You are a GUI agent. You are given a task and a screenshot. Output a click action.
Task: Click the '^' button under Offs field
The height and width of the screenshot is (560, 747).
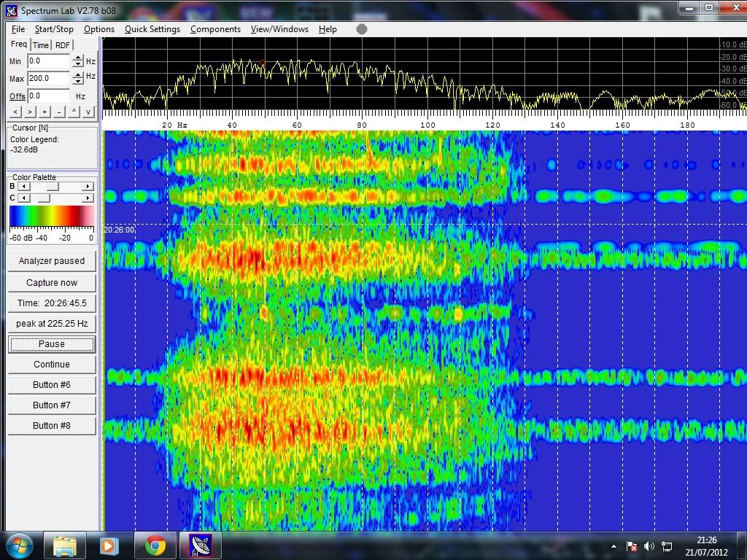[74, 112]
